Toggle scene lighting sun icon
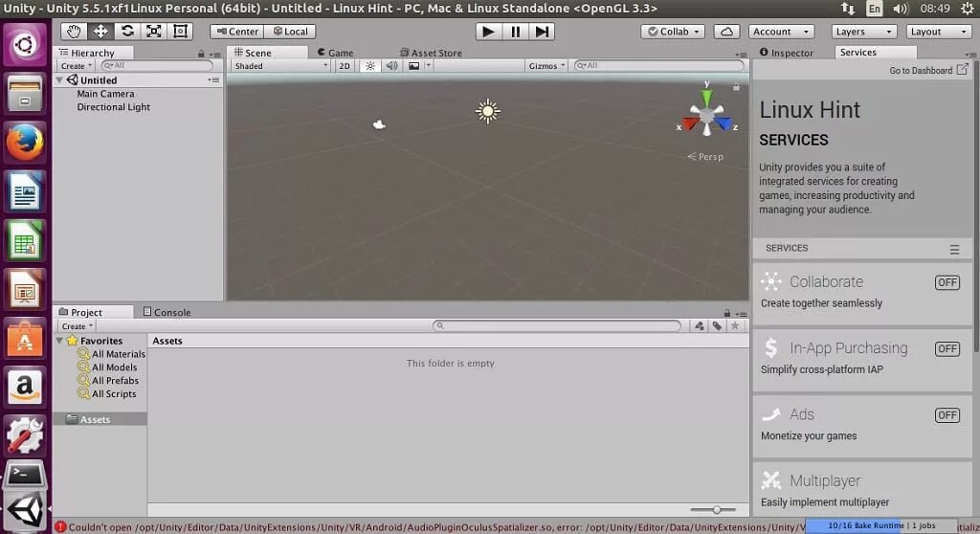The width and height of the screenshot is (980, 534). (x=370, y=66)
